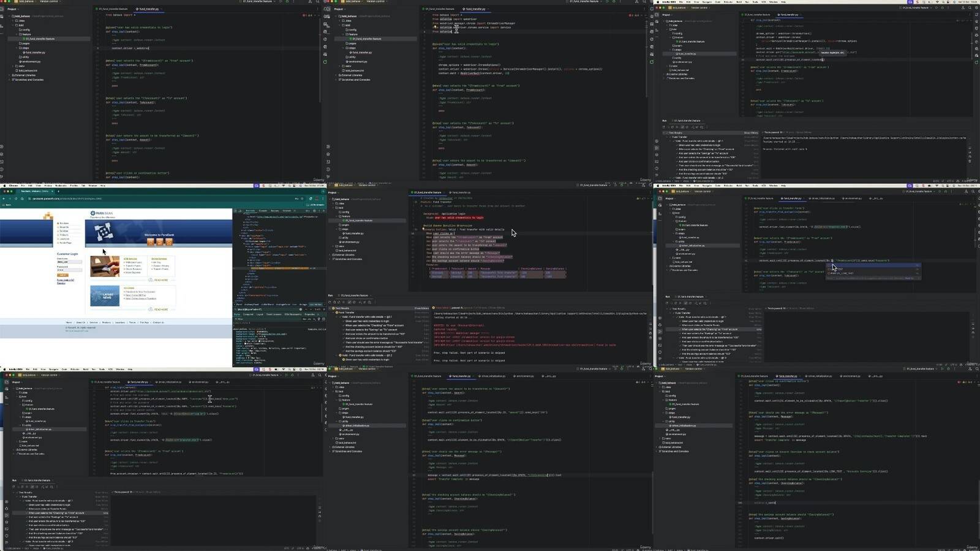Open Notifications bell icon in top-right frame
Image resolution: width=980 pixels, height=551 pixels.
click(x=976, y=15)
